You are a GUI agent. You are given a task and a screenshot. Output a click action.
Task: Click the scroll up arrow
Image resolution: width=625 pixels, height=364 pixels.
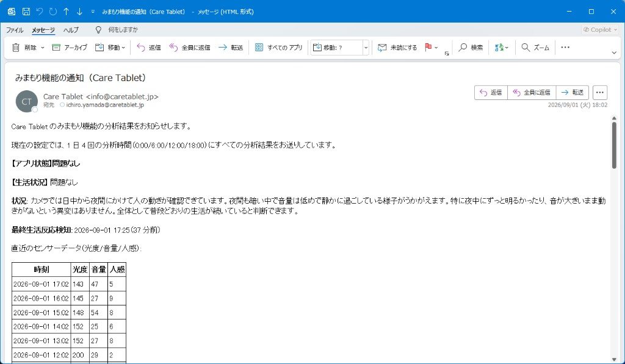pyautogui.click(x=614, y=118)
